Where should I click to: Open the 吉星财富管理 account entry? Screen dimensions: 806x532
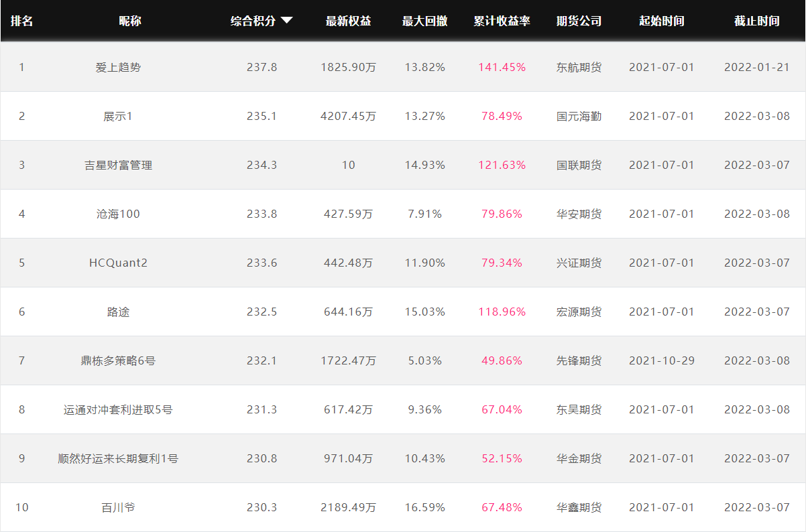[x=119, y=165]
